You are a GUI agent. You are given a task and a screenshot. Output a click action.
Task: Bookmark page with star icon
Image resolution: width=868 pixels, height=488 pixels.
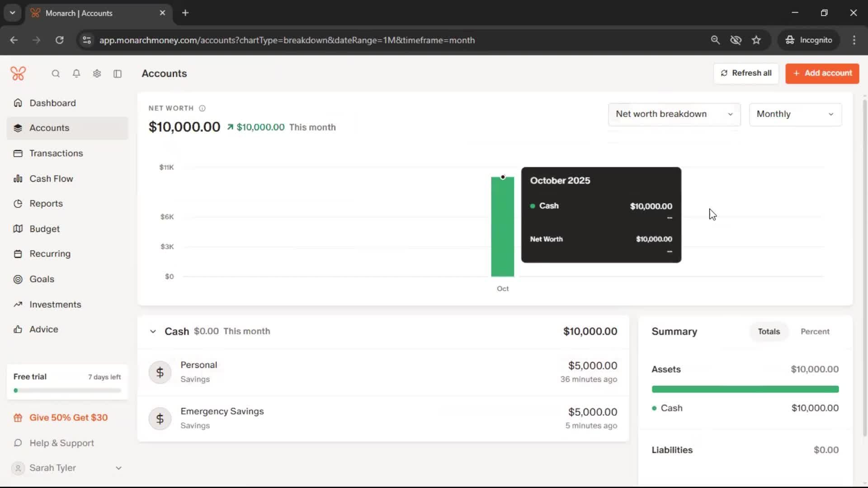point(756,40)
